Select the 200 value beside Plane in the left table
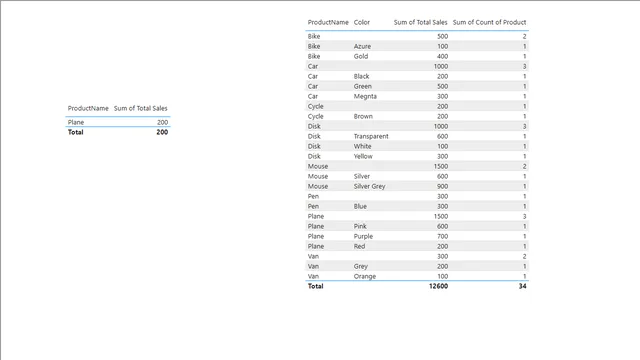The height and width of the screenshot is (360, 640). click(162, 122)
